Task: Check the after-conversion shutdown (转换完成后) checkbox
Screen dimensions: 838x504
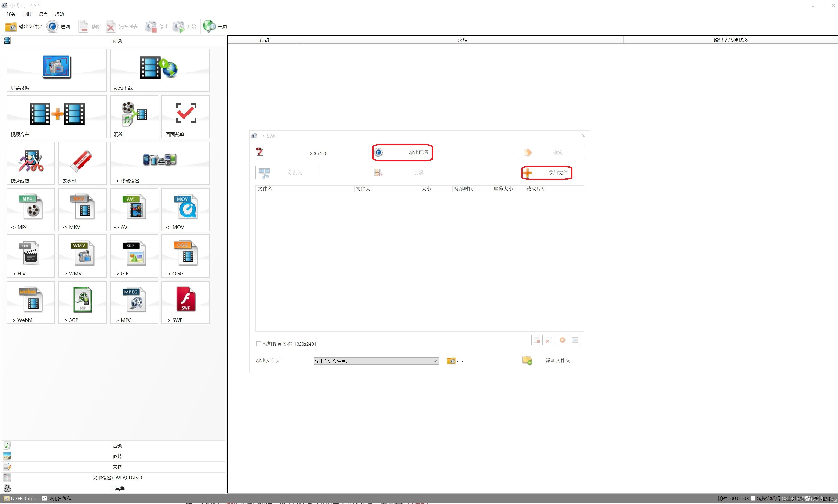Action: tap(753, 498)
